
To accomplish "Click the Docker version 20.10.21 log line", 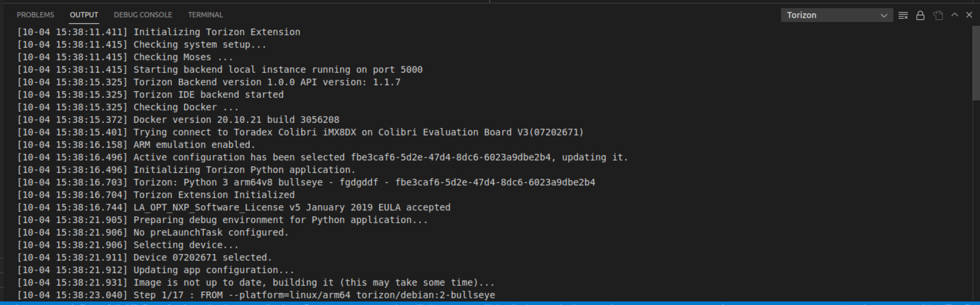I will coord(178,120).
